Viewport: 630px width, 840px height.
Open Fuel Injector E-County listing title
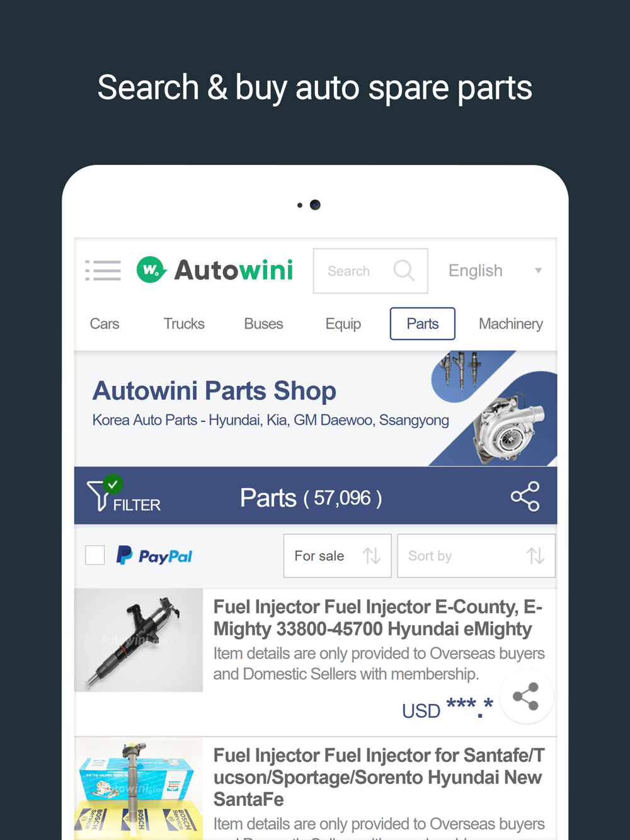pos(378,618)
